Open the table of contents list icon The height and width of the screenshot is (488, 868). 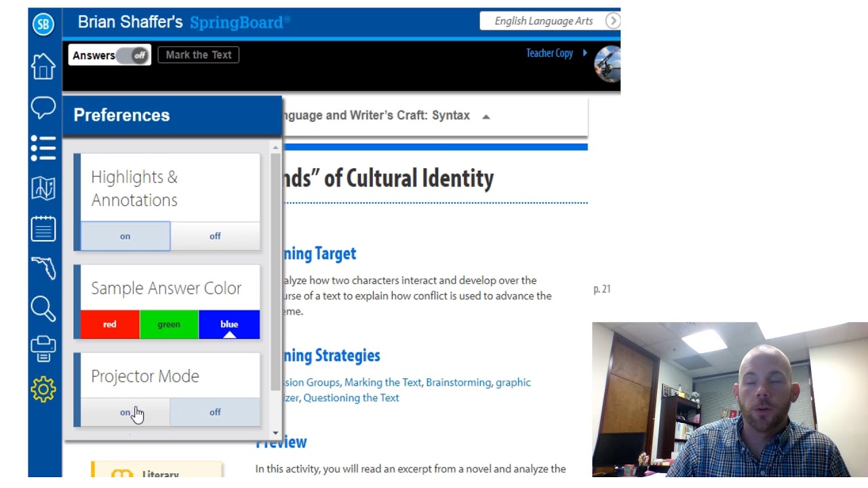[x=43, y=148]
